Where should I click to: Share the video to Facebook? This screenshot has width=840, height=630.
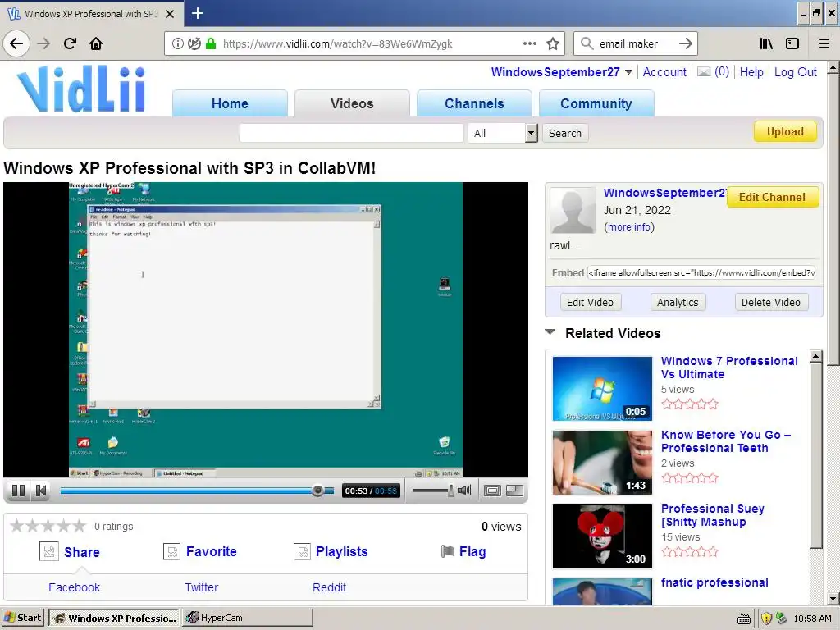tap(74, 587)
